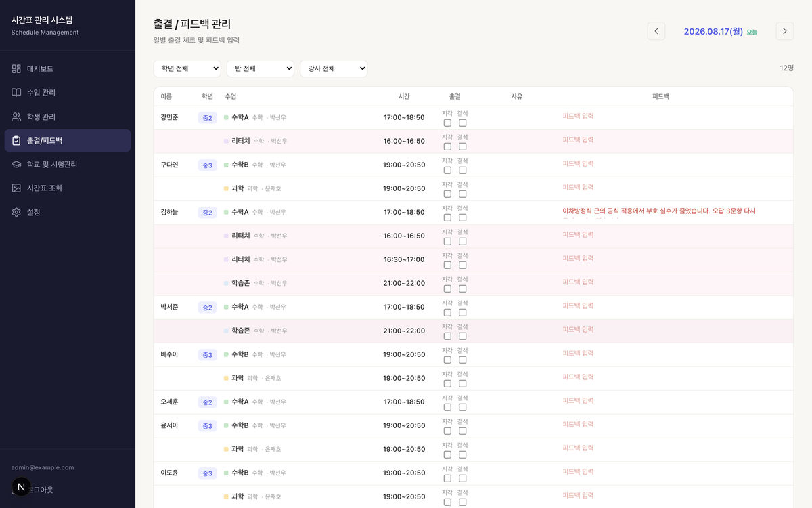Open the 학교 및 시험관리 menu item

click(68, 165)
